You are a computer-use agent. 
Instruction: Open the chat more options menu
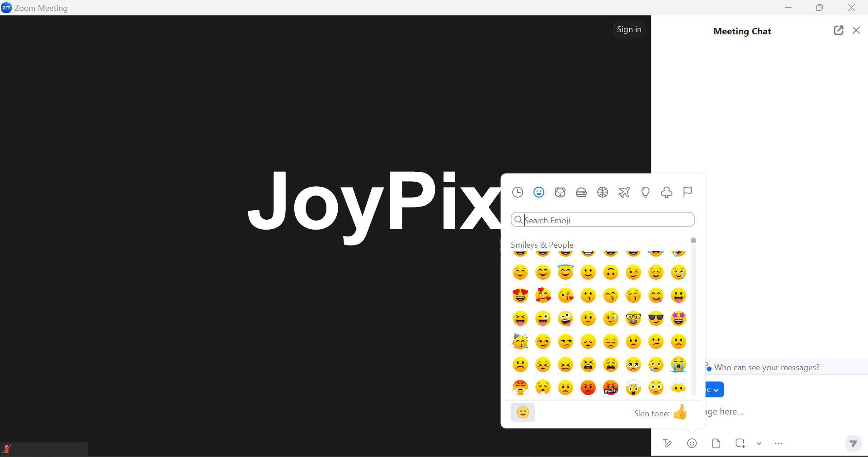(778, 443)
